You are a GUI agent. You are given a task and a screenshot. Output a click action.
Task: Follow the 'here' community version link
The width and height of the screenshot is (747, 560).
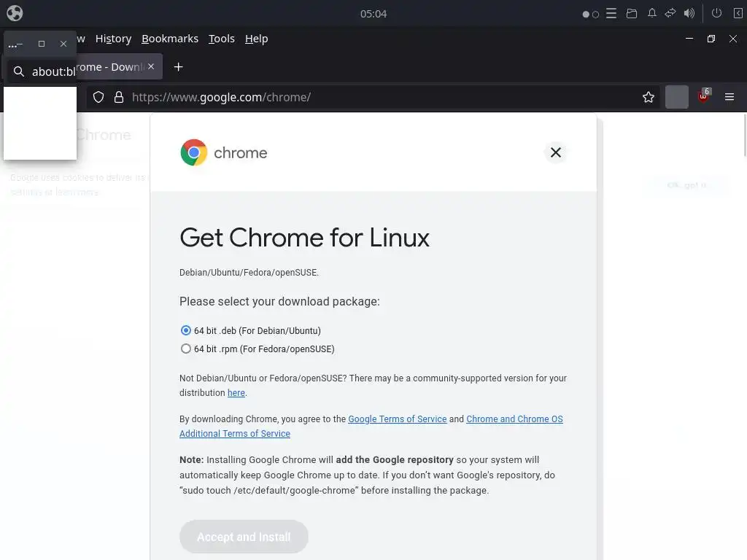pos(236,393)
